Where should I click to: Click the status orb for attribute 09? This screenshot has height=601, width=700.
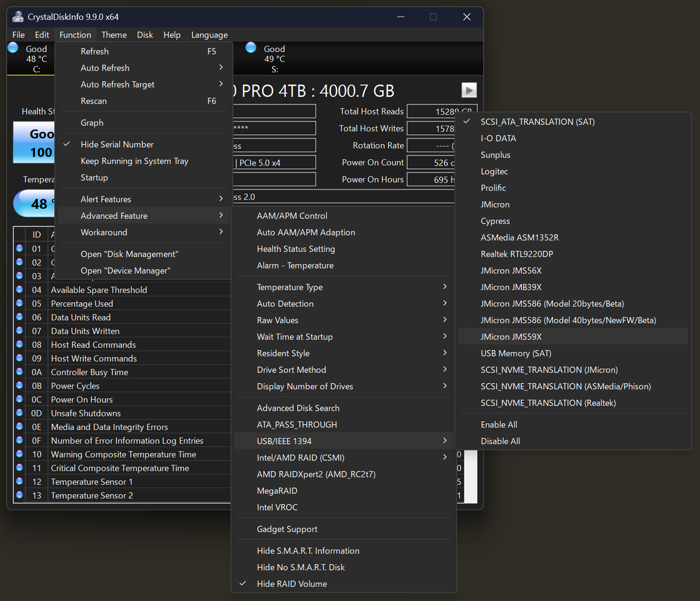19,358
